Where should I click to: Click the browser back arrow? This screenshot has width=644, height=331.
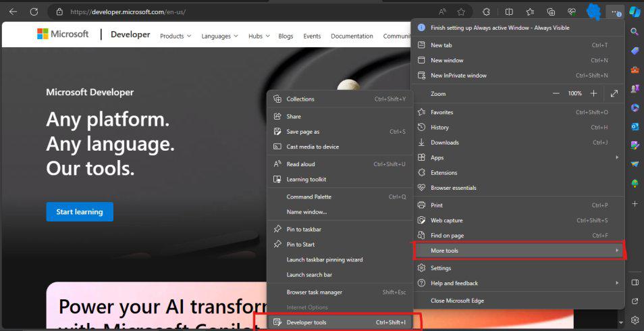(13, 12)
